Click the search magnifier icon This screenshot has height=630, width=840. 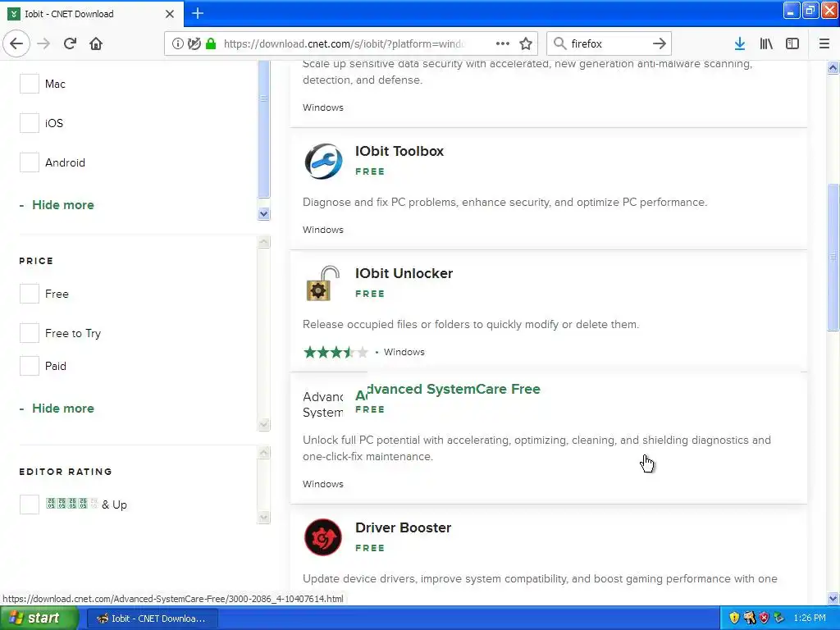coord(559,43)
